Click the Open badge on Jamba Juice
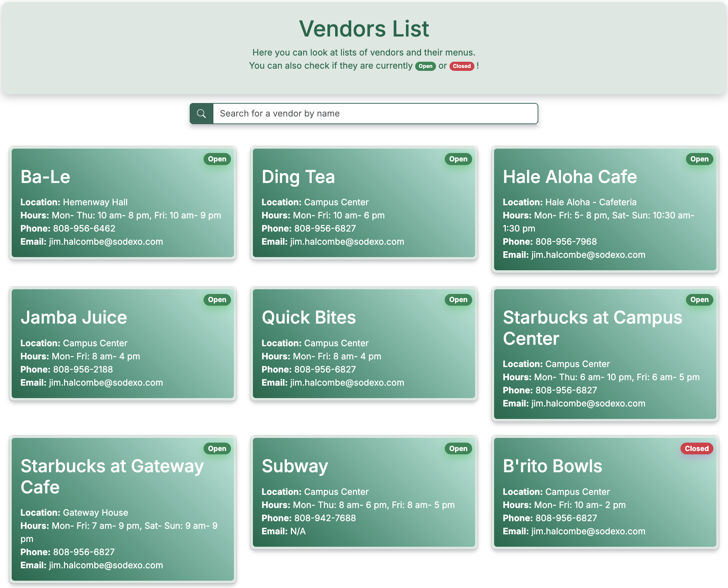 pyautogui.click(x=217, y=299)
